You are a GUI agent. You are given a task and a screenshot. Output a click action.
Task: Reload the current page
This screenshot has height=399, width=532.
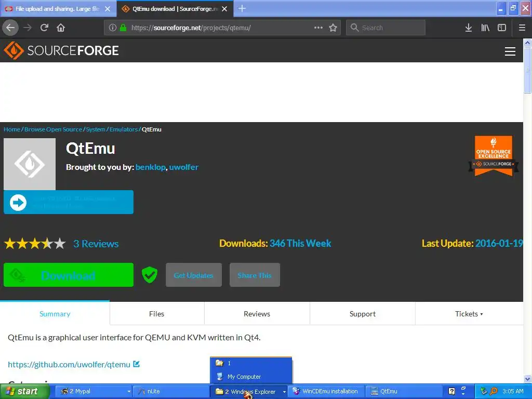click(44, 28)
